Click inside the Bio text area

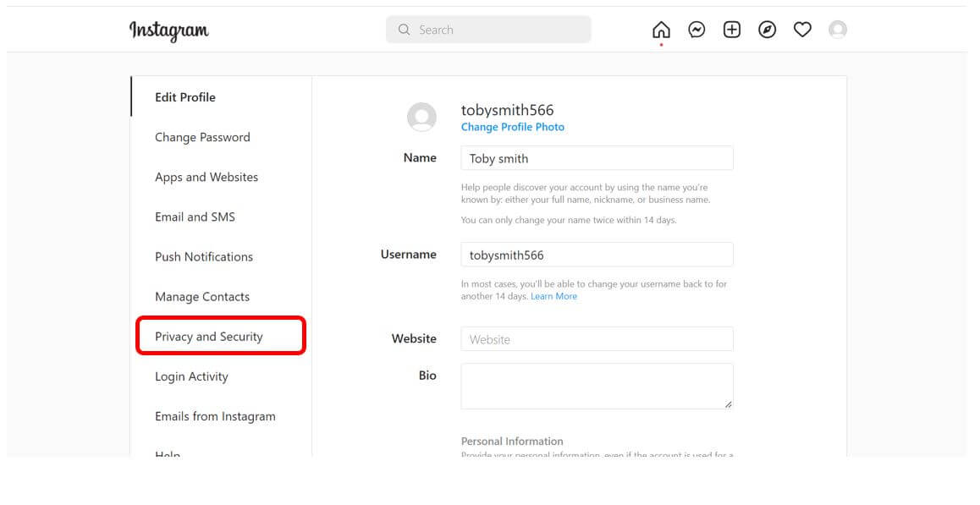pyautogui.click(x=597, y=386)
